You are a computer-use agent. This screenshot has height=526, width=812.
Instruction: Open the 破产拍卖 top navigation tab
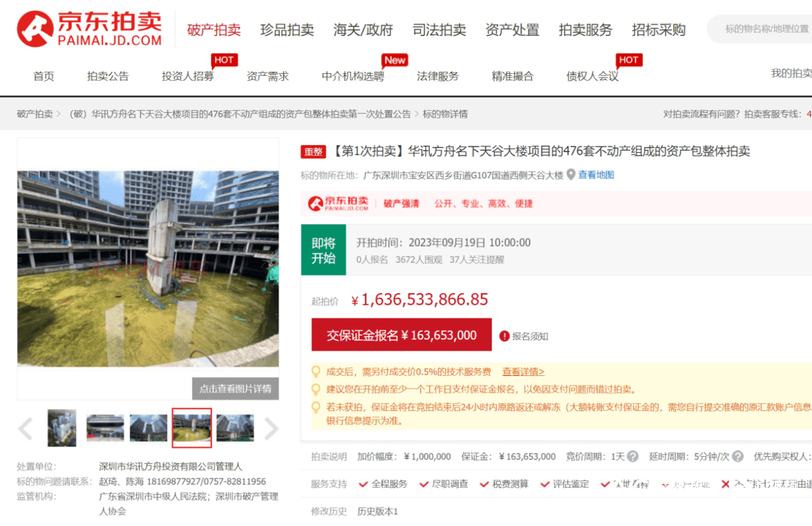[214, 30]
